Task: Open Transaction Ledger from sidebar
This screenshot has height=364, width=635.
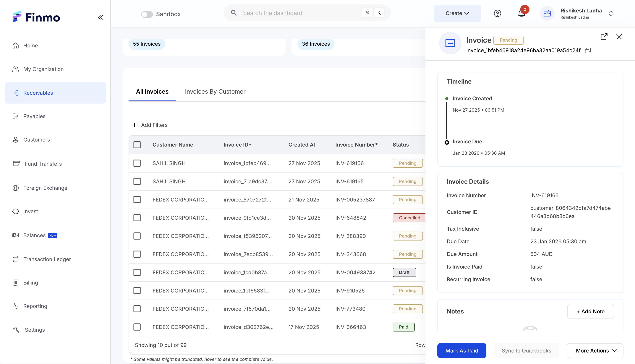Action: (x=47, y=259)
